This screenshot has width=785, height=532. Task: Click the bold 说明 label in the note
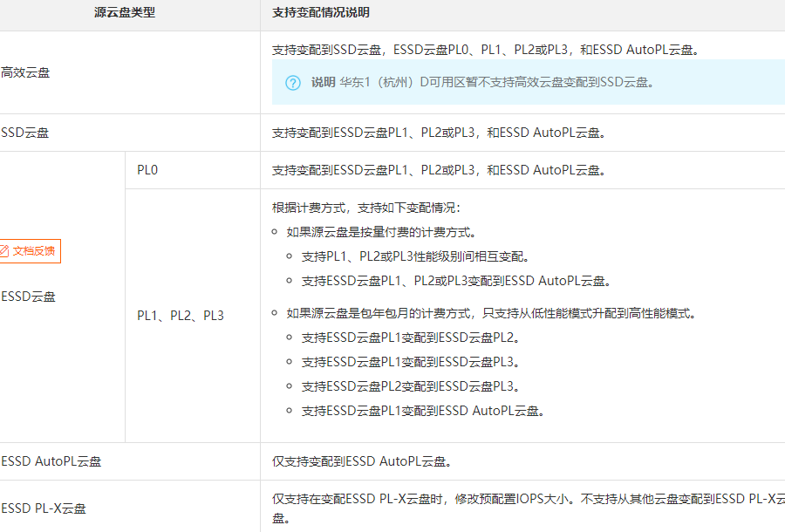tap(323, 83)
